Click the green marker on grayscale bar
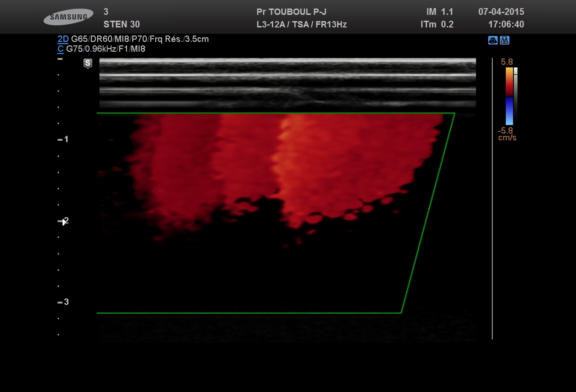This screenshot has height=392, width=576. point(516,75)
